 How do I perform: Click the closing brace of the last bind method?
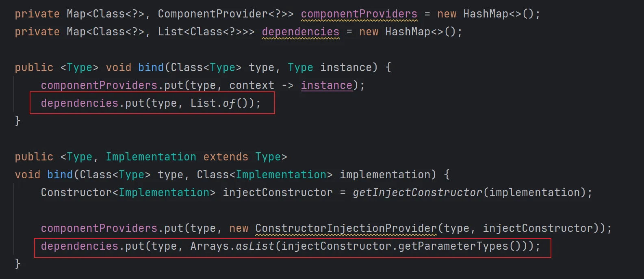point(17,264)
